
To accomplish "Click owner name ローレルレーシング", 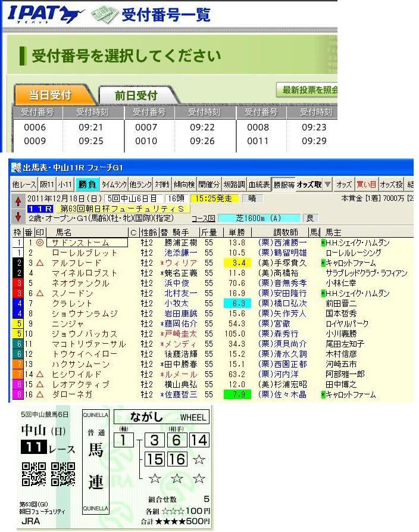I will tap(354, 253).
